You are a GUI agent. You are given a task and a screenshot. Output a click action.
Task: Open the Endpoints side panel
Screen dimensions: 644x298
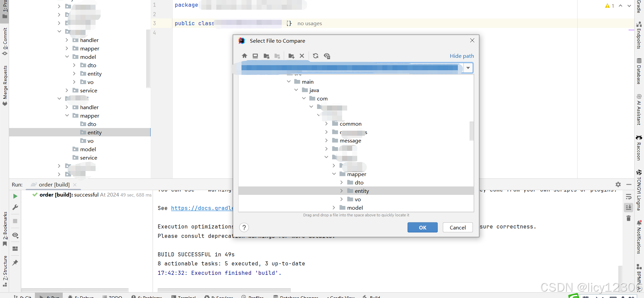coord(639,35)
